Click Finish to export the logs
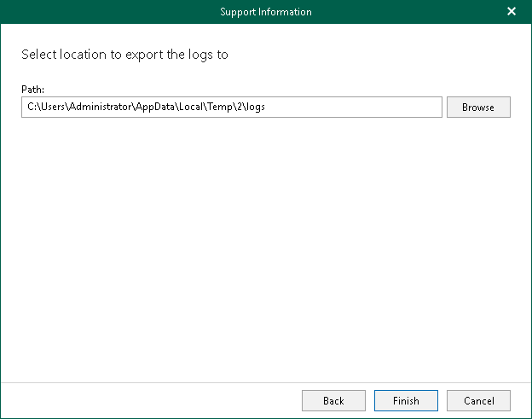Image resolution: width=532 pixels, height=419 pixels. point(406,401)
